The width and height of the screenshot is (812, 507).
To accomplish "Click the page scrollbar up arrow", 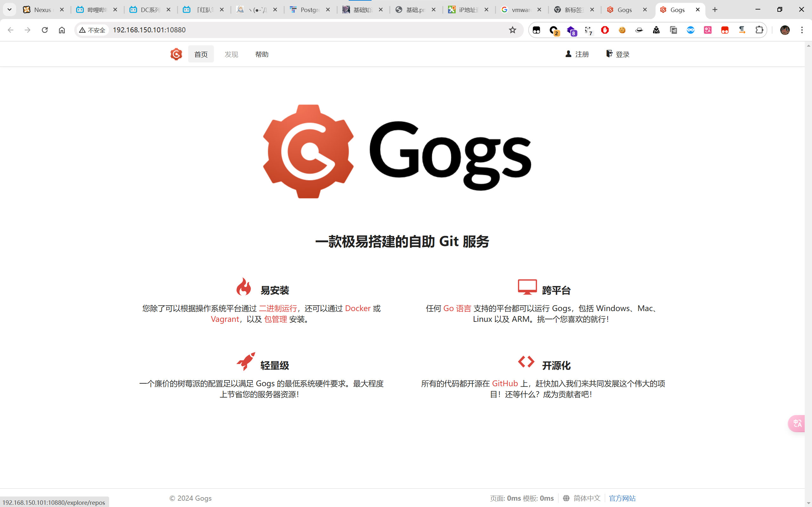I will pos(808,46).
